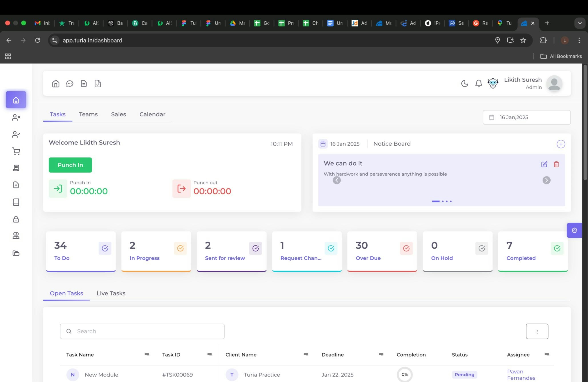Open the folders icon in left sidebar
The width and height of the screenshot is (588, 382).
(16, 253)
